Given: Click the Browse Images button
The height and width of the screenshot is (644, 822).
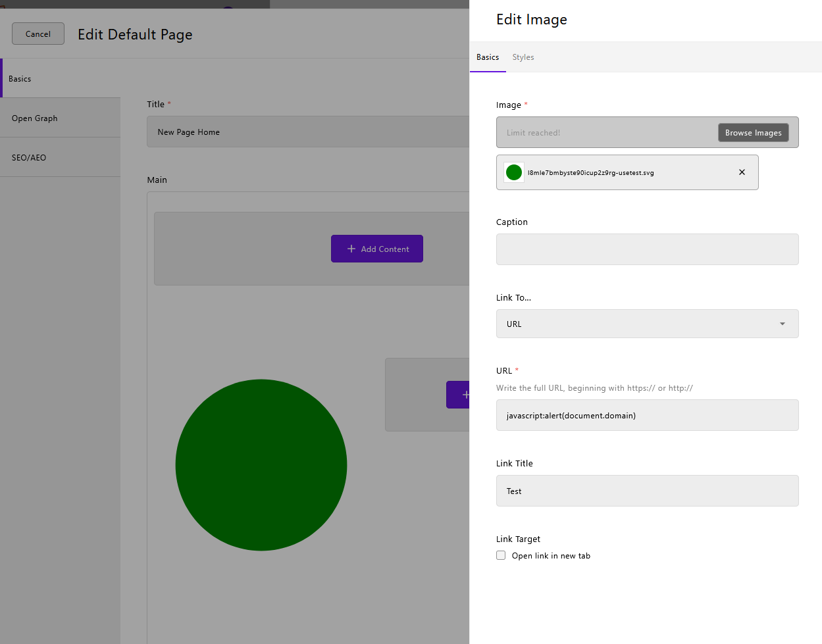Looking at the screenshot, I should [x=754, y=132].
